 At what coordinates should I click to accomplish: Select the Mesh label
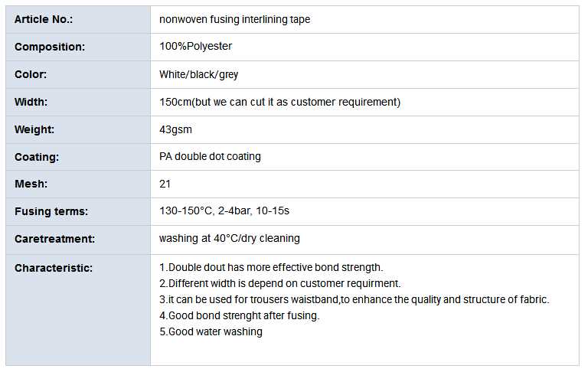click(x=31, y=184)
